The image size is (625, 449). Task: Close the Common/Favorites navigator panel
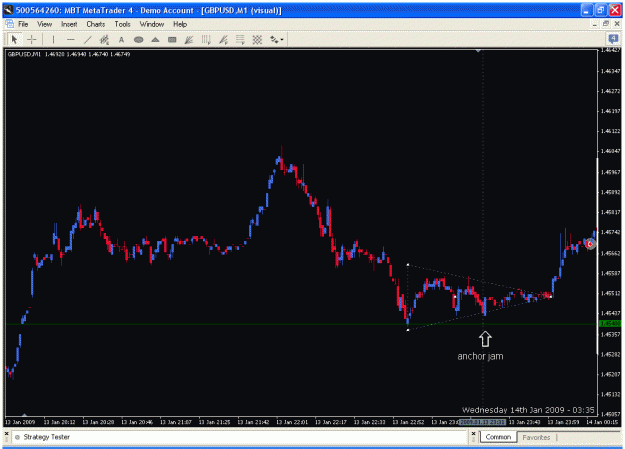473,433
